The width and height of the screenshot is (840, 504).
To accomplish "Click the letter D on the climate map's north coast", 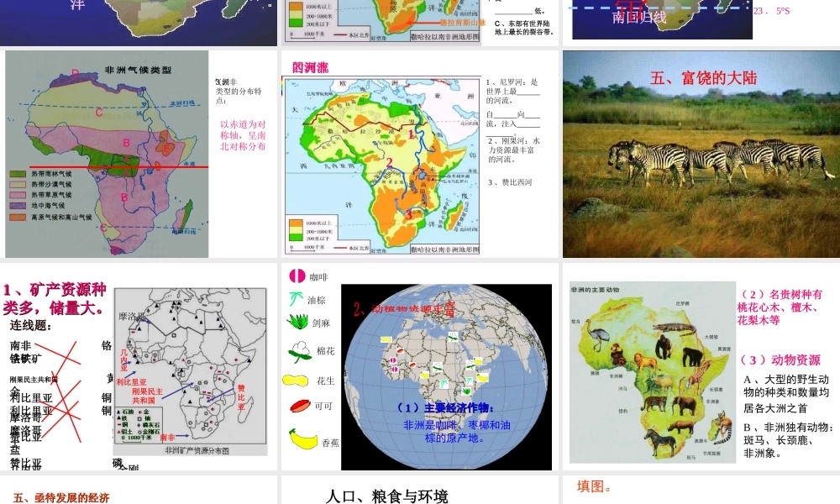I will (76, 73).
